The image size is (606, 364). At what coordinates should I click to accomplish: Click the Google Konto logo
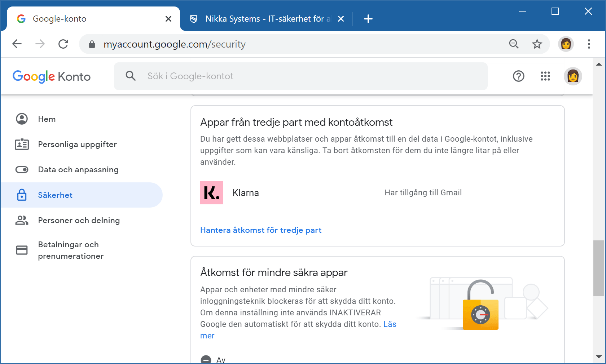tap(52, 76)
